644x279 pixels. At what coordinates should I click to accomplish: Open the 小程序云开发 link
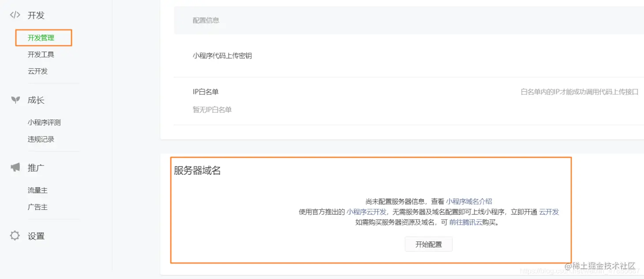pos(366,212)
